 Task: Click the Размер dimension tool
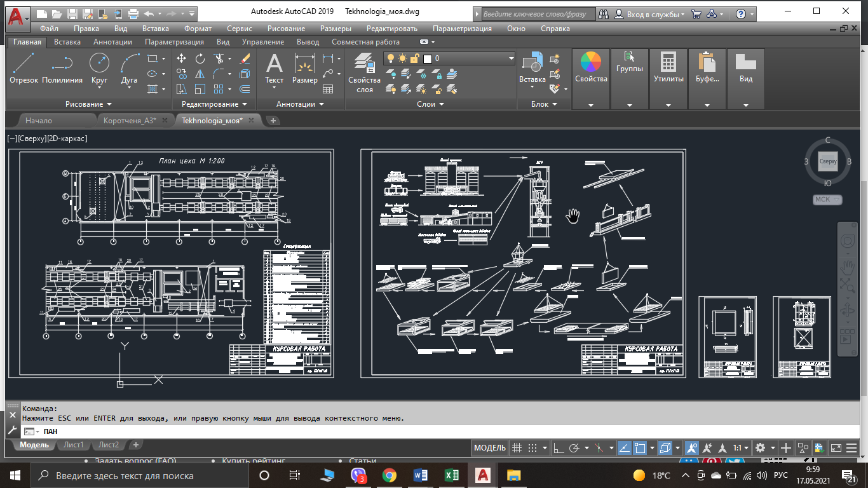[305, 68]
